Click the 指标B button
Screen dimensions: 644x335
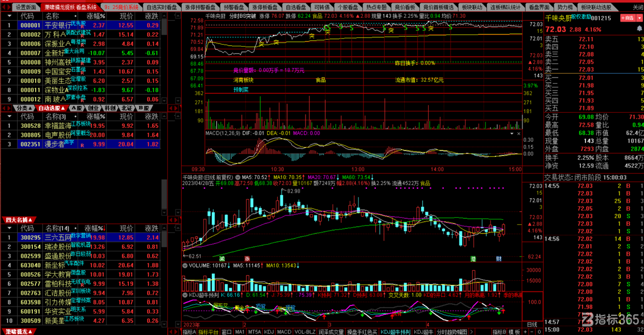click(499, 332)
